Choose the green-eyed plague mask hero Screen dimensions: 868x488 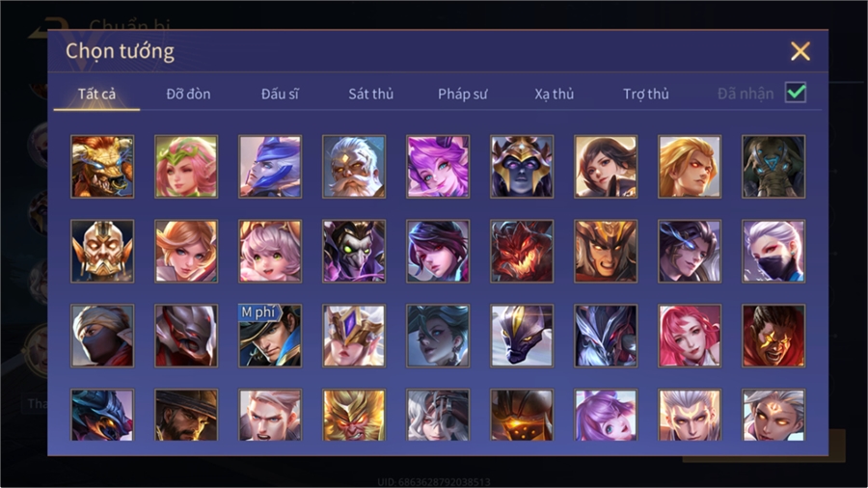click(354, 251)
